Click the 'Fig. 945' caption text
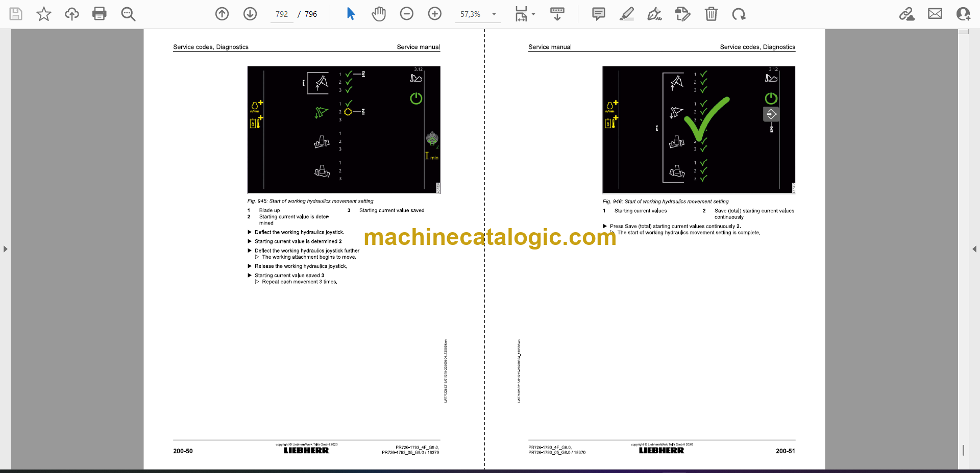 (x=310, y=201)
